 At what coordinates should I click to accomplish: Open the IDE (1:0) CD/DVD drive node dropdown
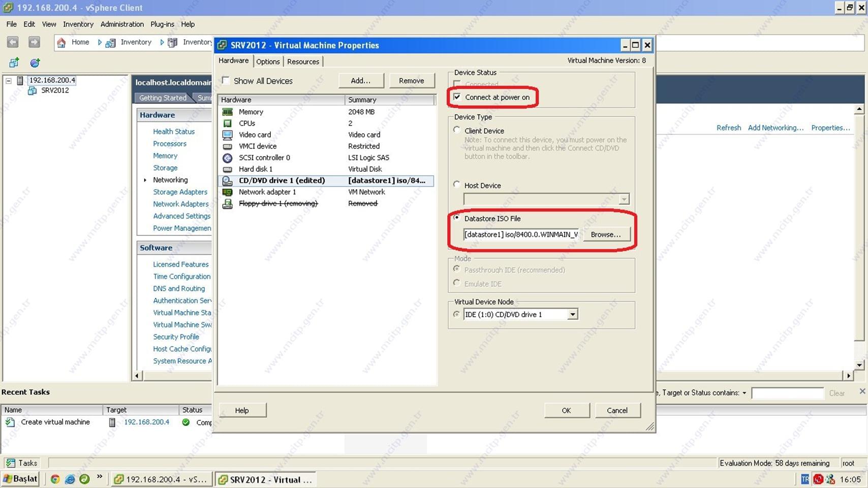[x=573, y=314]
